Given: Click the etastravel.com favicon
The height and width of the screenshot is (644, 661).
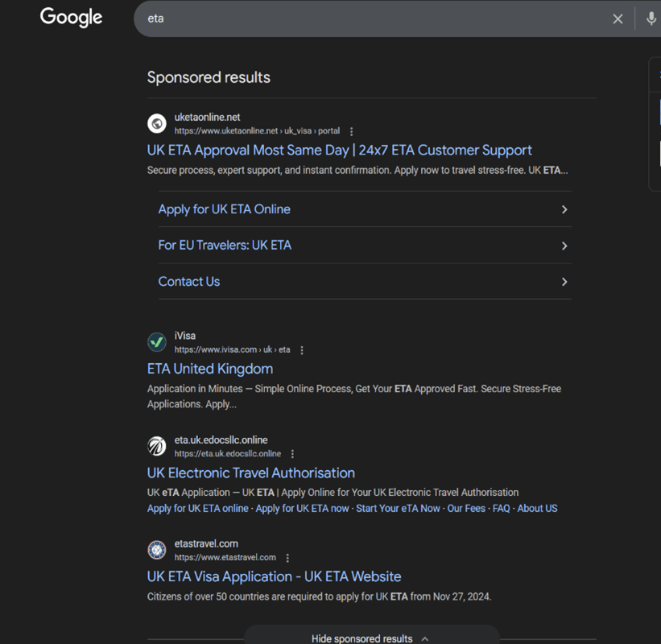Looking at the screenshot, I should pyautogui.click(x=157, y=550).
